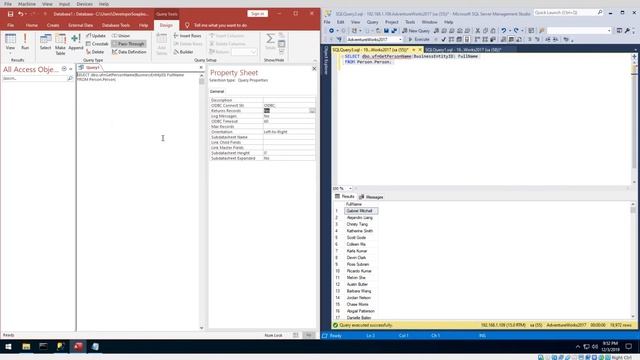Open the Window menu in SSMS
The width and height of the screenshot is (640, 360).
429,22
